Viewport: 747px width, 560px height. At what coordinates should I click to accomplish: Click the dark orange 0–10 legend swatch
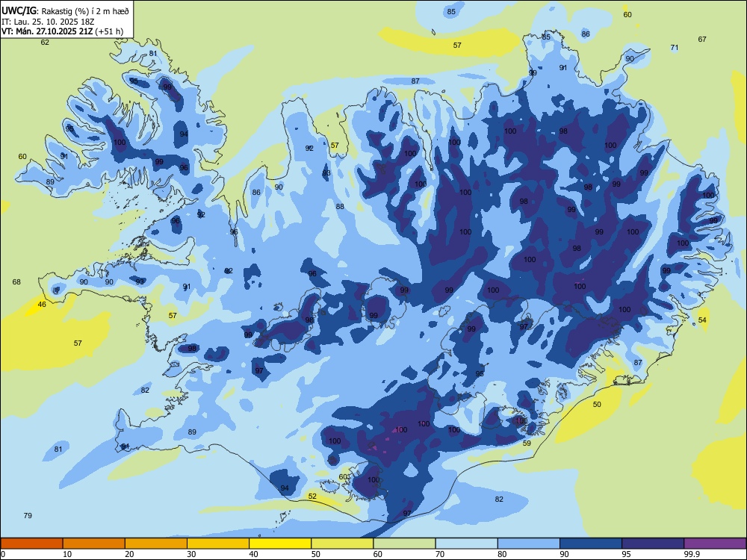(x=31, y=544)
